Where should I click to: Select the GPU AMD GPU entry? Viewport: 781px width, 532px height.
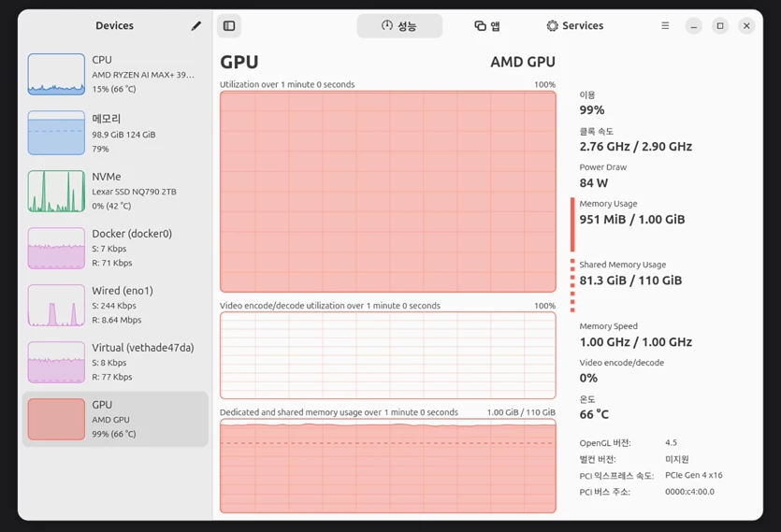(x=115, y=419)
